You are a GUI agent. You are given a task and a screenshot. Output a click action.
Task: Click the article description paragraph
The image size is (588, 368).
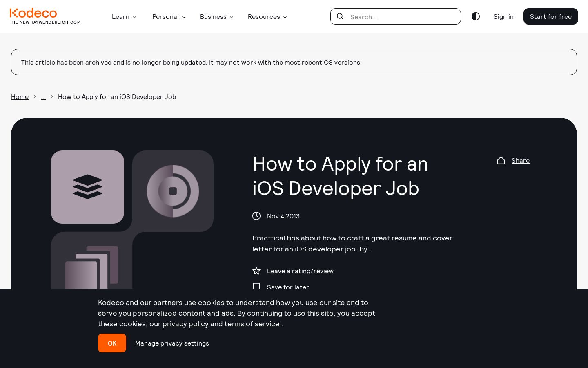(352, 243)
